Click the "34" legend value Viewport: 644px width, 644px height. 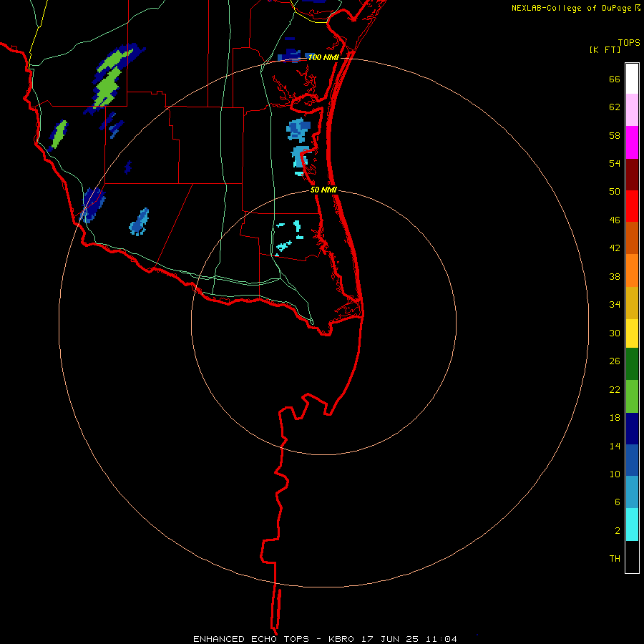pos(615,305)
